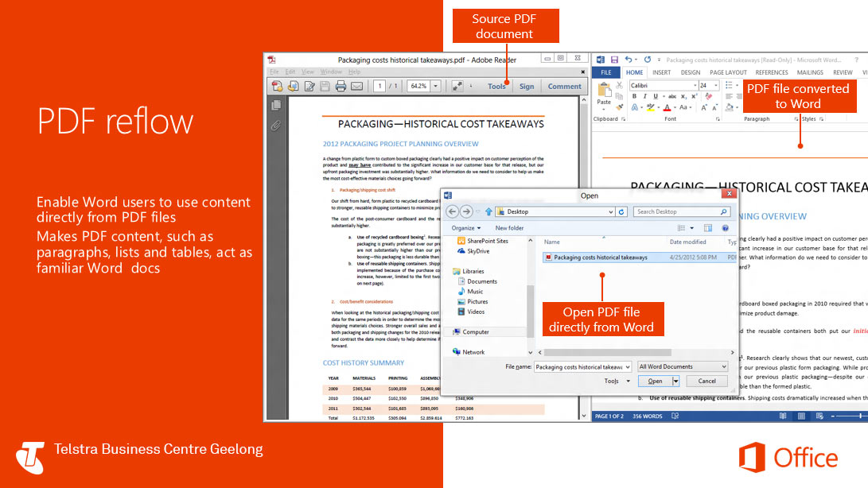The width and height of the screenshot is (868, 488).
Task: Click the Redo icon in Word's quick access toolbar
Action: click(x=647, y=60)
